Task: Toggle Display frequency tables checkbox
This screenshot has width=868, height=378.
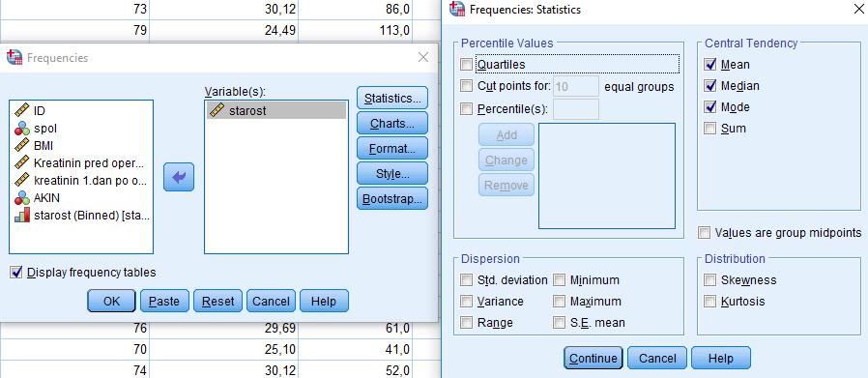Action: 16,273
